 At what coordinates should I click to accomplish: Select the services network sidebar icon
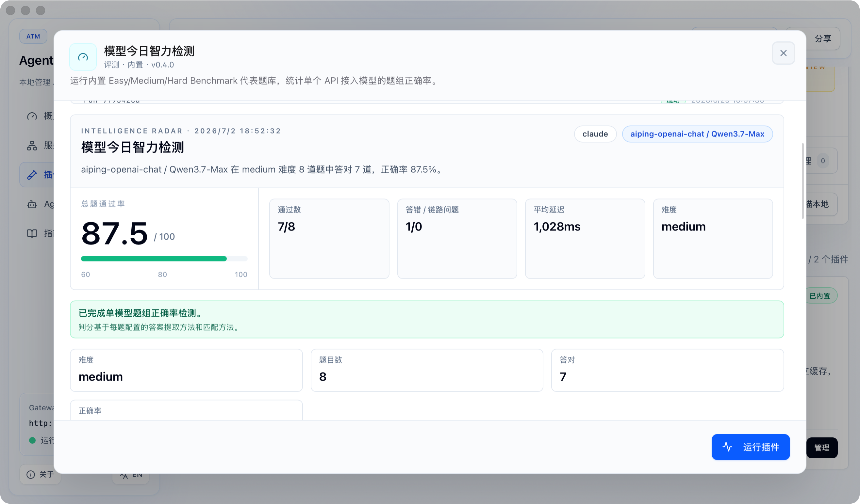pos(32,146)
